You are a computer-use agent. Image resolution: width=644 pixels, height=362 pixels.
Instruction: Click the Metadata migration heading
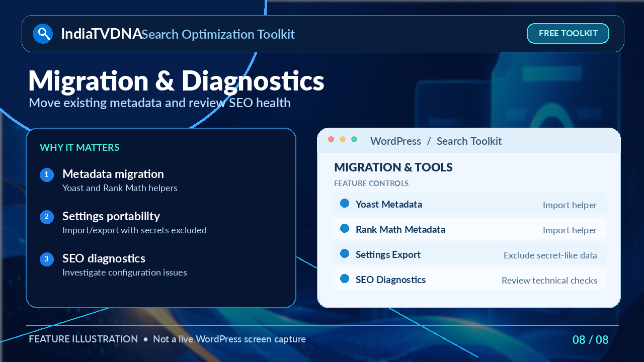coord(113,174)
